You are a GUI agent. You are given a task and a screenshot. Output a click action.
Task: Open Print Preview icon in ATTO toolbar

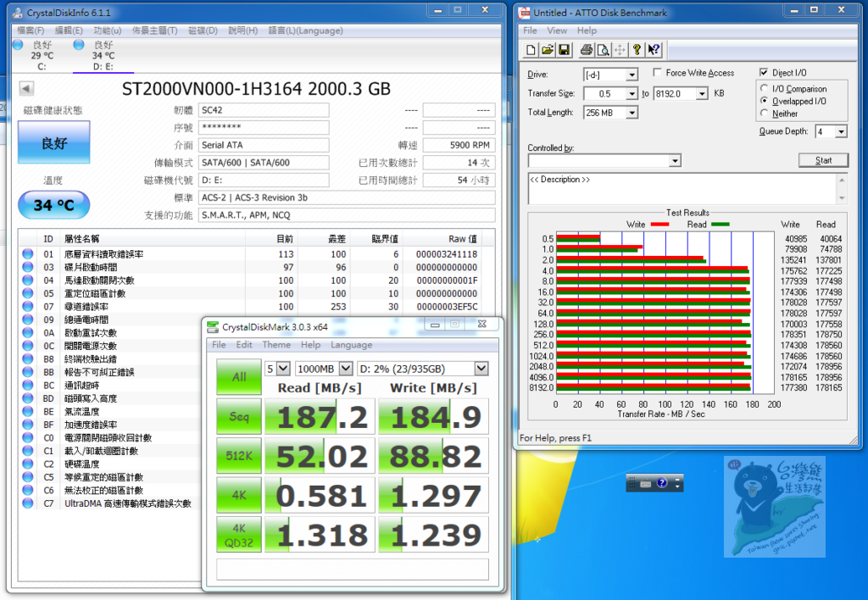click(x=603, y=50)
